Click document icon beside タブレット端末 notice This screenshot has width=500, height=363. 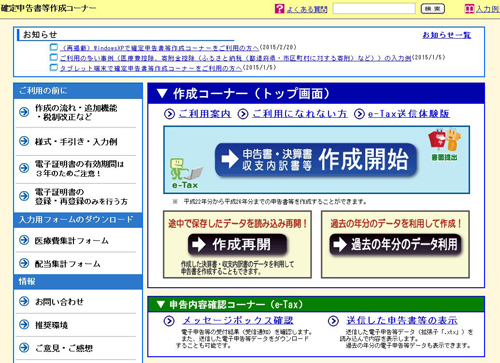click(53, 67)
